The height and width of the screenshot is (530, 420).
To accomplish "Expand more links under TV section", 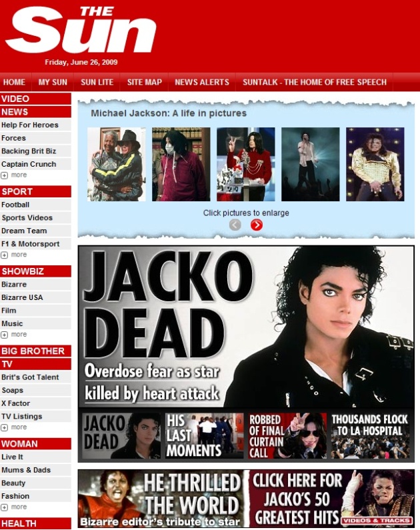I will [x=14, y=427].
